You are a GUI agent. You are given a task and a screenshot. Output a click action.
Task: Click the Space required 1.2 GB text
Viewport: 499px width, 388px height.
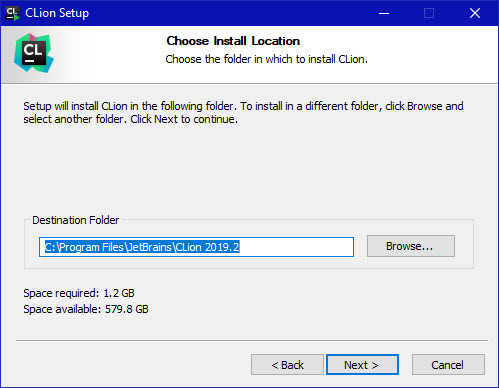(79, 293)
